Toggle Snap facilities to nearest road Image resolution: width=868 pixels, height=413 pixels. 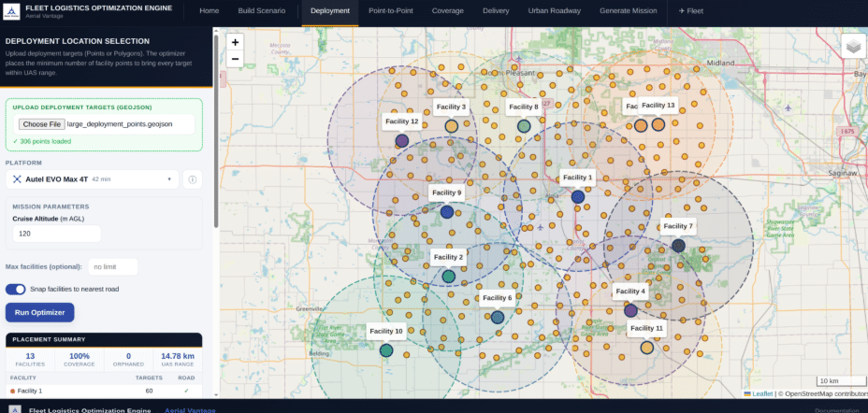tap(15, 289)
